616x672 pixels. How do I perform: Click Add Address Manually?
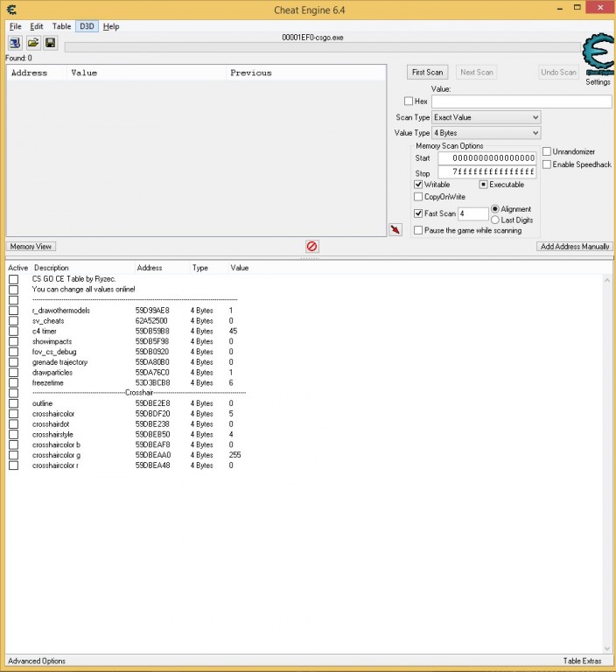[575, 247]
